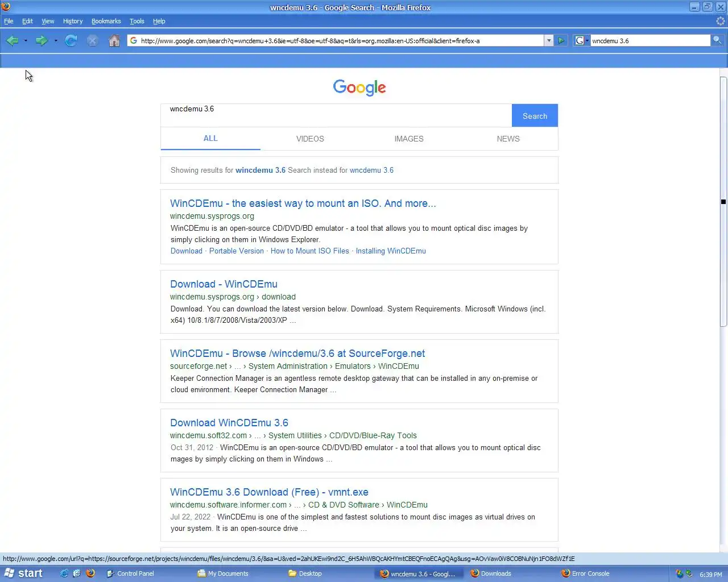
Task: Open the search engine selector dropdown
Action: pos(582,40)
